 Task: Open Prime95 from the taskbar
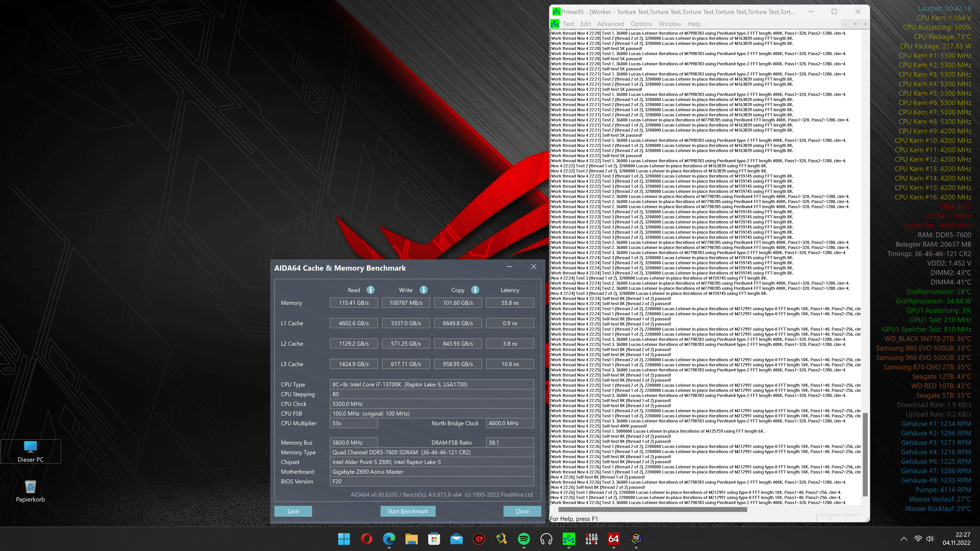pos(568,539)
